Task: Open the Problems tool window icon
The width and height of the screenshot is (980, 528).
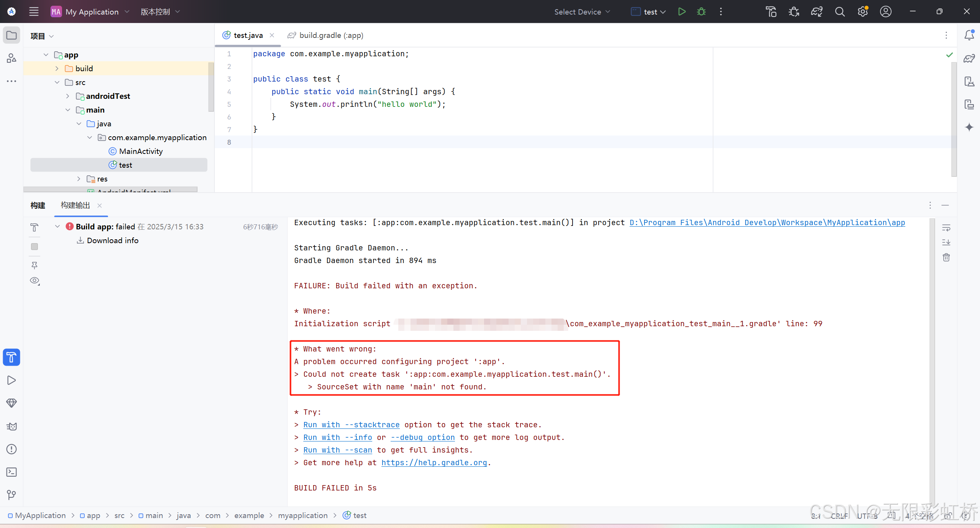Action: (11, 449)
